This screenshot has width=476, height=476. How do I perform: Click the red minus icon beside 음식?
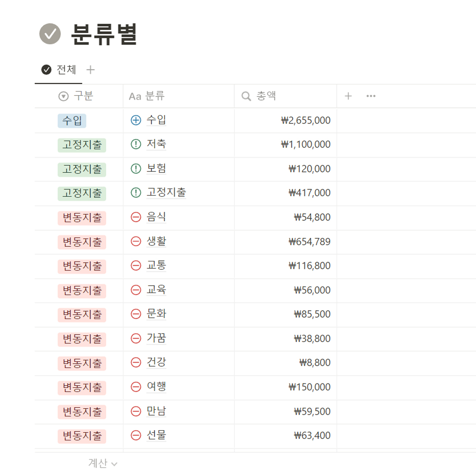(136, 217)
